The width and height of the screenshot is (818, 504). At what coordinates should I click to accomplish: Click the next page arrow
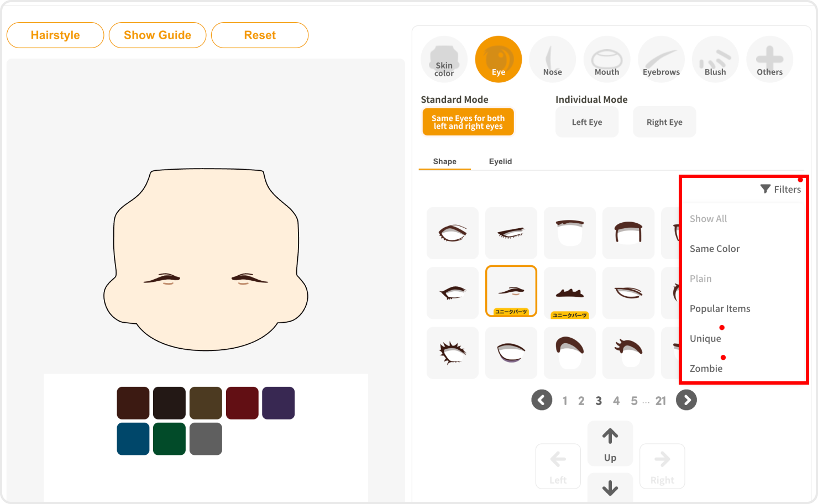point(686,400)
